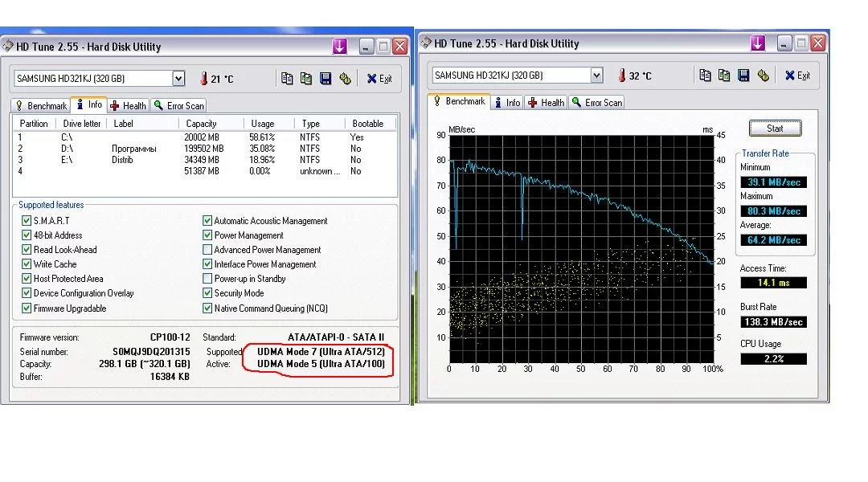Image resolution: width=868 pixels, height=482 pixels.
Task: Enable the Advanced Power Management checkbox
Action: 207,250
